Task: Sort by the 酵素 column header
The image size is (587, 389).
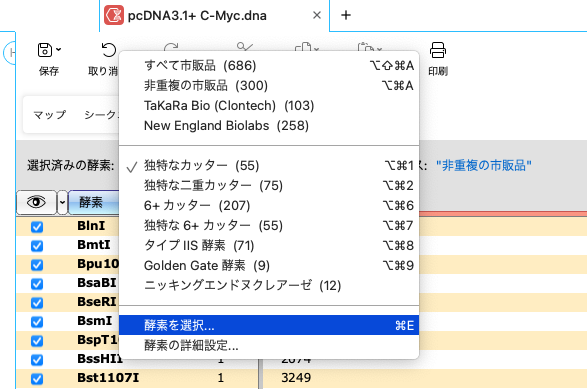Action: point(94,202)
